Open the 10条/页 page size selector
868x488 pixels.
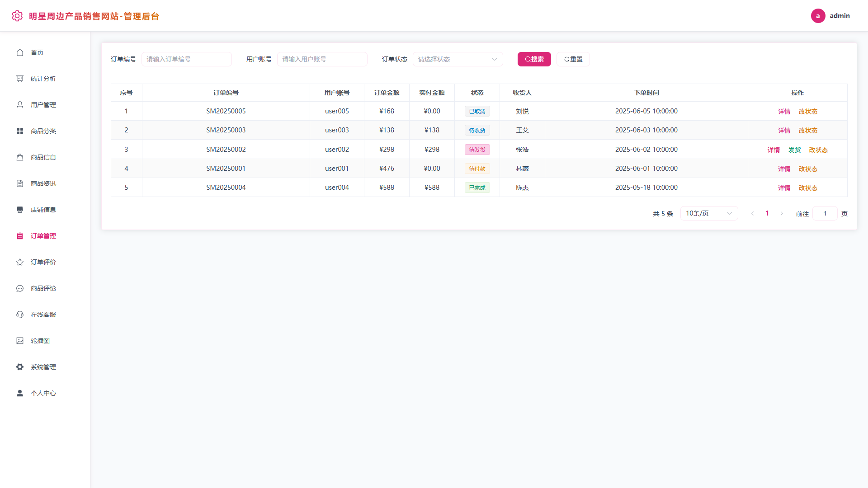pos(709,213)
